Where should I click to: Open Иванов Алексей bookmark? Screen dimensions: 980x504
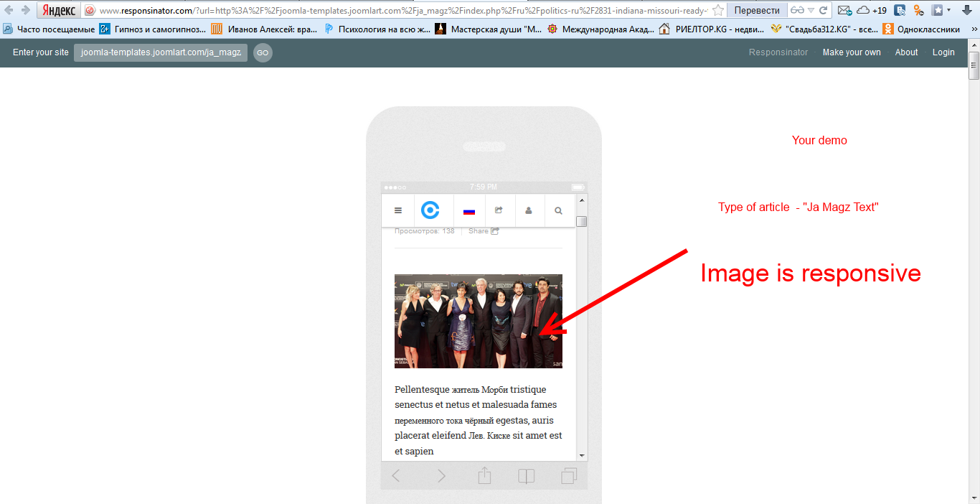click(265, 29)
